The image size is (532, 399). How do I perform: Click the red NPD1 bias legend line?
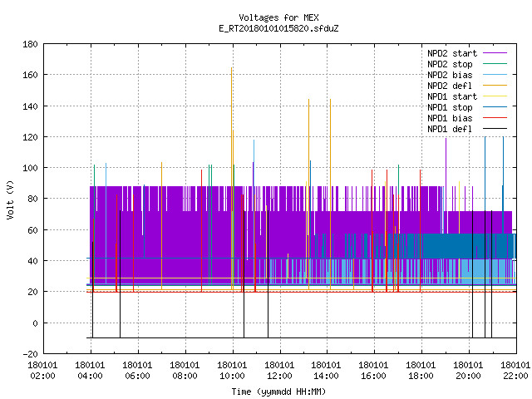click(x=495, y=118)
